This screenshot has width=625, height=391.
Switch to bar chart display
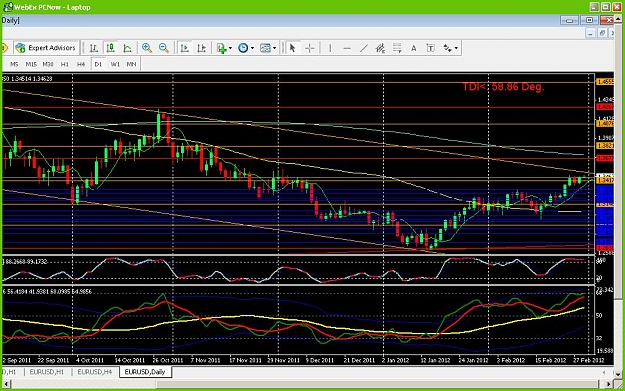pyautogui.click(x=94, y=48)
